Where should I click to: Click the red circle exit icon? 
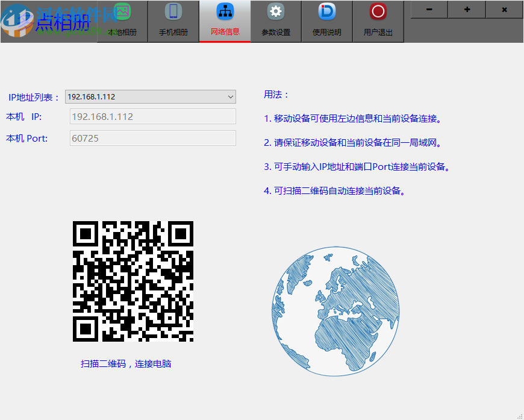click(378, 11)
